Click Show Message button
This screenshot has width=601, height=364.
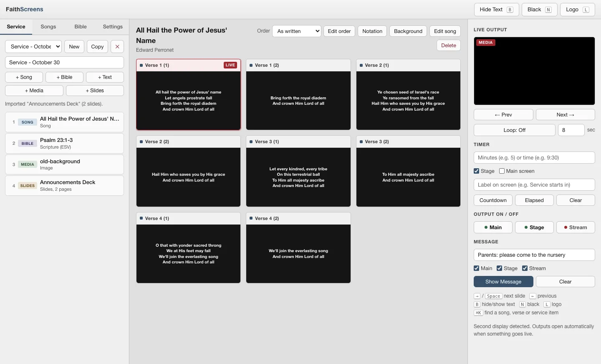pos(503,281)
